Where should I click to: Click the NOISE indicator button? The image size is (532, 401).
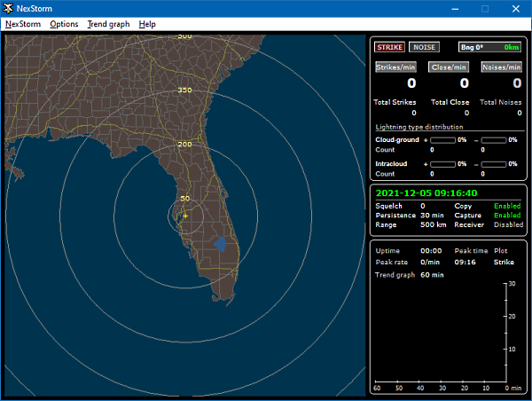pyautogui.click(x=424, y=47)
